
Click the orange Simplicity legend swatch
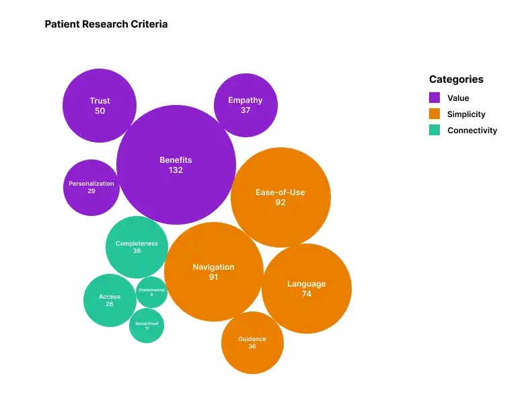click(434, 114)
